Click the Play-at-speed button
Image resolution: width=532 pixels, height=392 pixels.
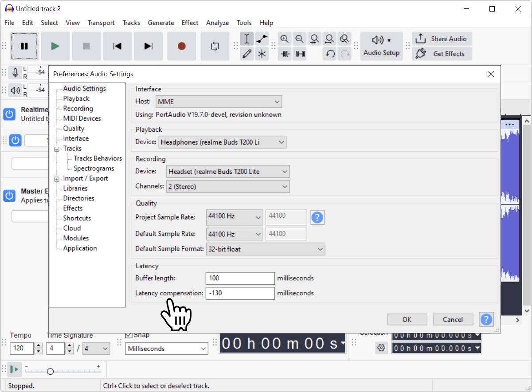pyautogui.click(x=15, y=369)
